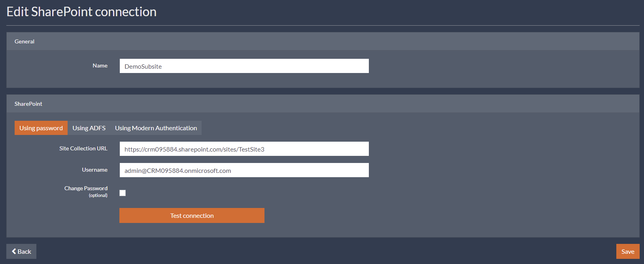
Task: Open the Using Modern Authentication tab
Action: pyautogui.click(x=156, y=128)
